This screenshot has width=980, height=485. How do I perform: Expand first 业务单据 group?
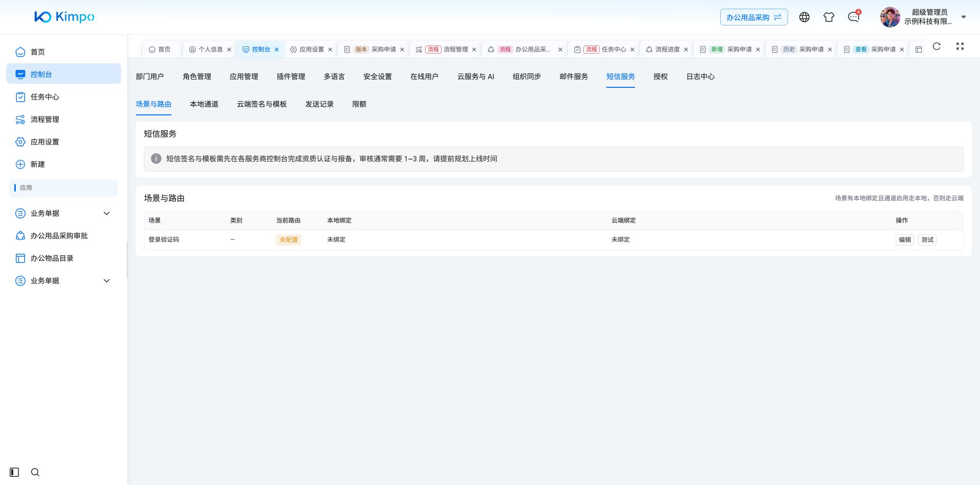click(x=107, y=213)
